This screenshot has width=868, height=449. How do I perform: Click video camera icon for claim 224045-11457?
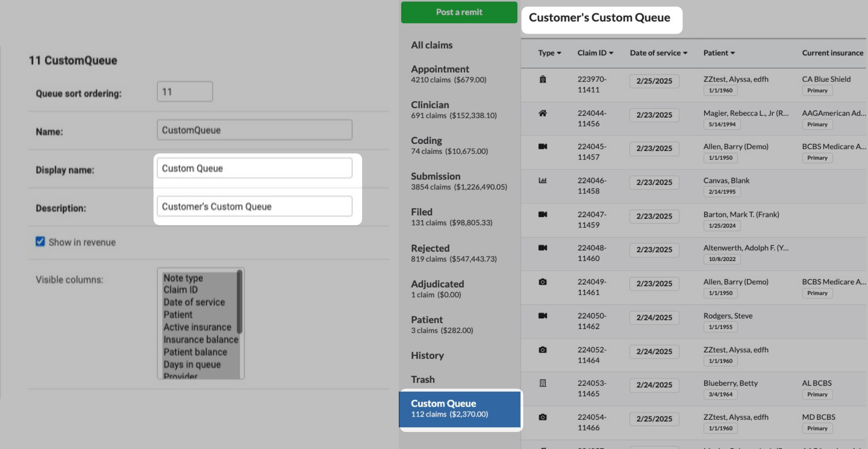pos(542,147)
